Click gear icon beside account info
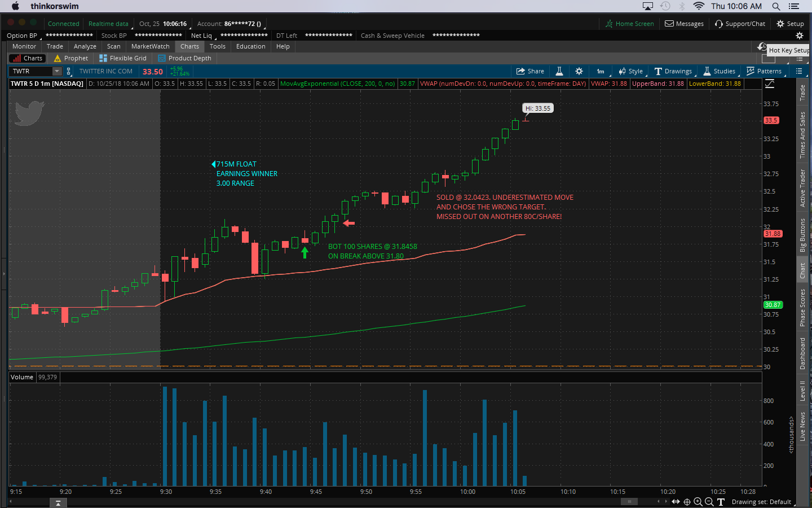 pos(799,36)
